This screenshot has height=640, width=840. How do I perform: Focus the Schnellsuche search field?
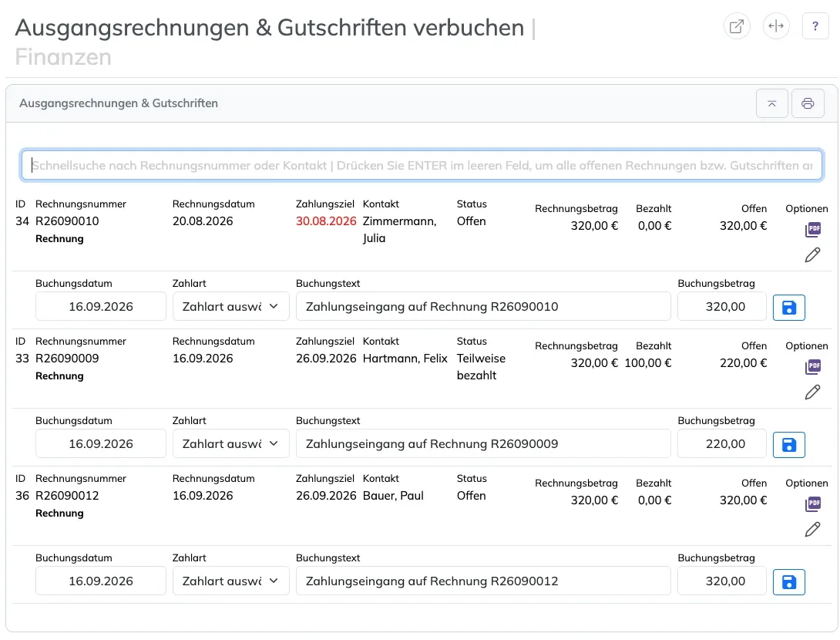(422, 165)
